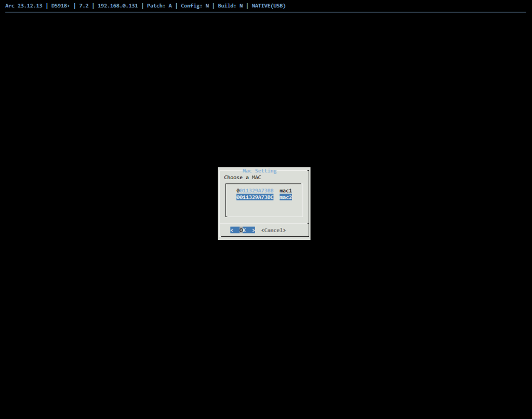Click the Arc 23.12.13 version label
Viewport: 532px width, 419px height.
pos(24,6)
